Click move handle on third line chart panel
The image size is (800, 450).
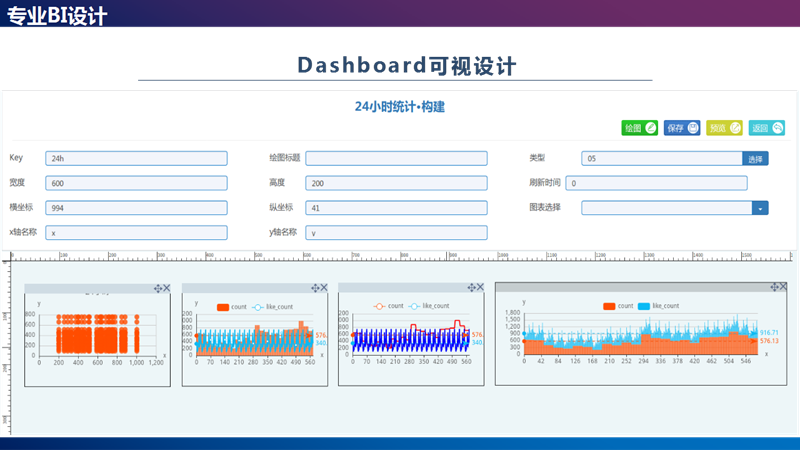(471, 288)
